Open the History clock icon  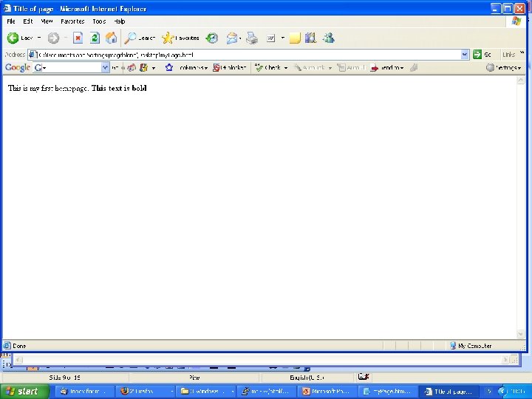[212, 38]
